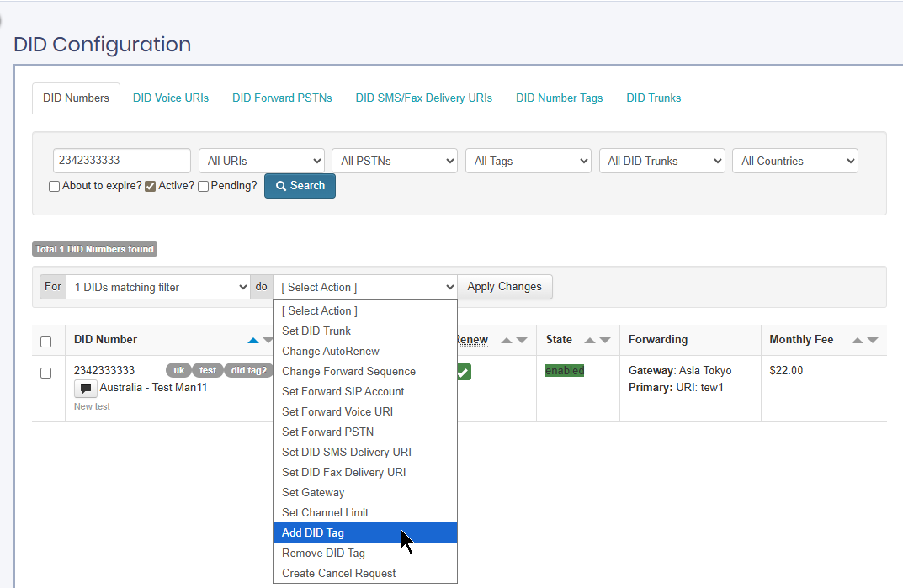Image resolution: width=903 pixels, height=588 pixels.
Task: Click the DID number search input field
Action: [121, 161]
